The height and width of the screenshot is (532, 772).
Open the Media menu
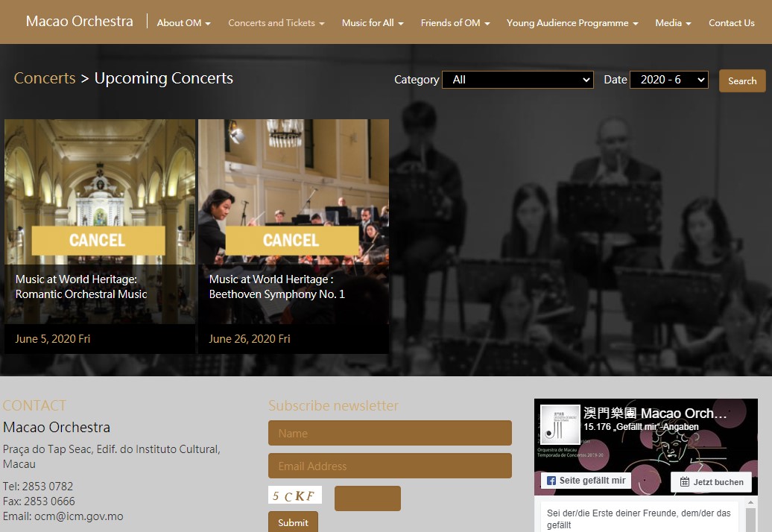[672, 23]
